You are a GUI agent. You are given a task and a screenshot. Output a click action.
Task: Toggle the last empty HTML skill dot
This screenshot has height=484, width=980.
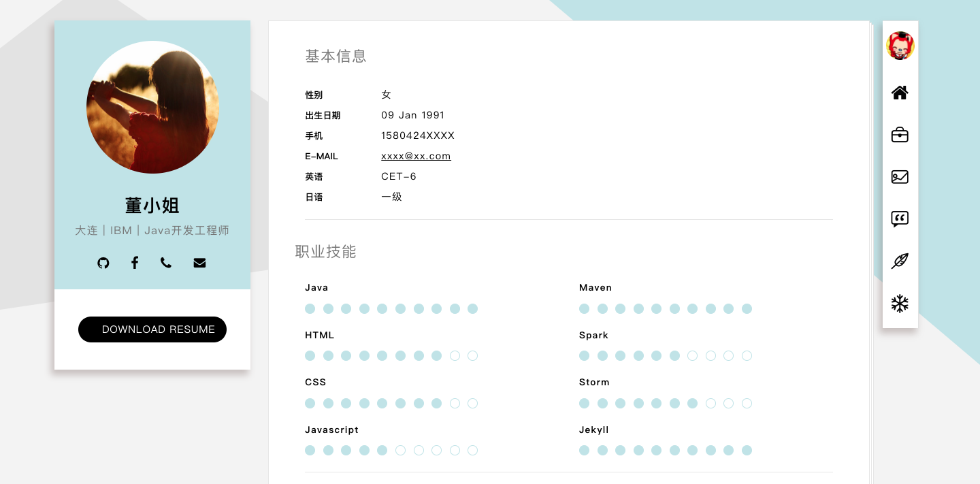tap(472, 355)
